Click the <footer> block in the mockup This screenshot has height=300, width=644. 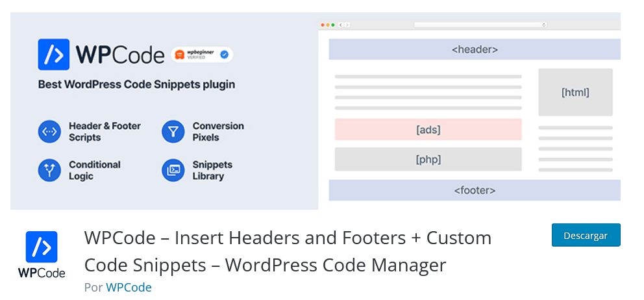(x=474, y=190)
